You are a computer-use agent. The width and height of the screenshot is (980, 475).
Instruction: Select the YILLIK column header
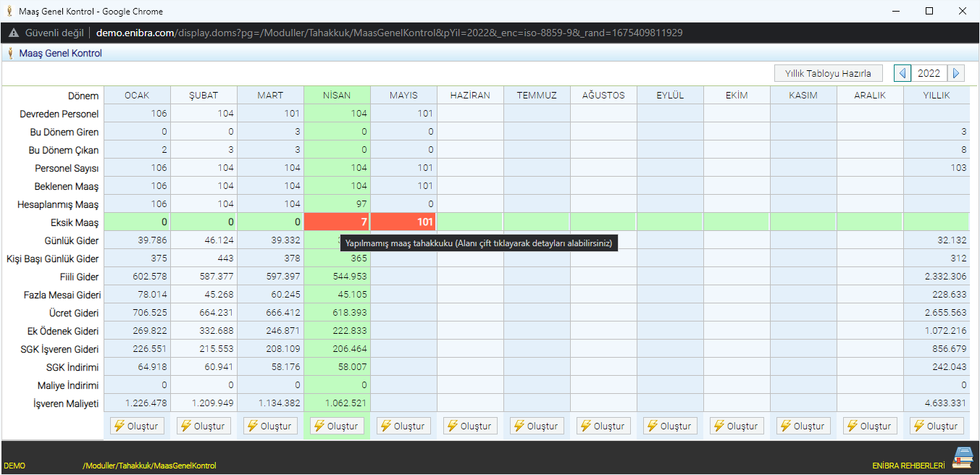pyautogui.click(x=937, y=95)
